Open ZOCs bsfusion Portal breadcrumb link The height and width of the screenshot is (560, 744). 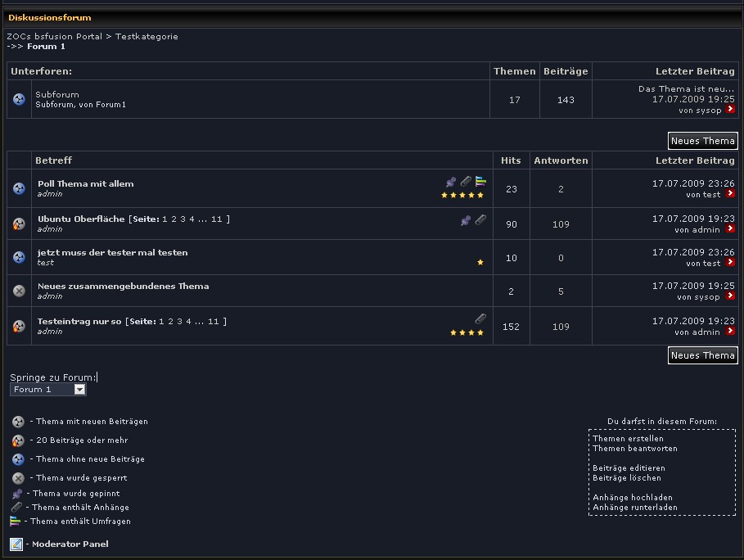(x=54, y=37)
